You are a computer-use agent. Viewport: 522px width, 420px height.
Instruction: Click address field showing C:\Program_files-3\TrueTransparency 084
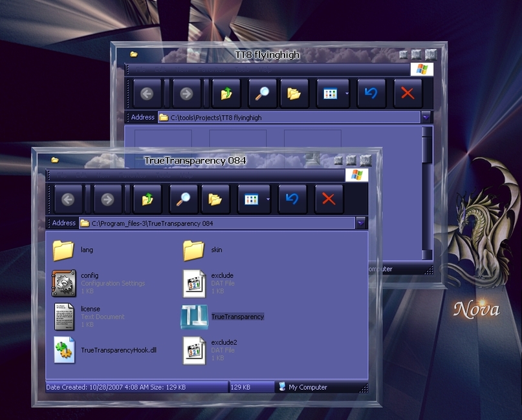217,223
